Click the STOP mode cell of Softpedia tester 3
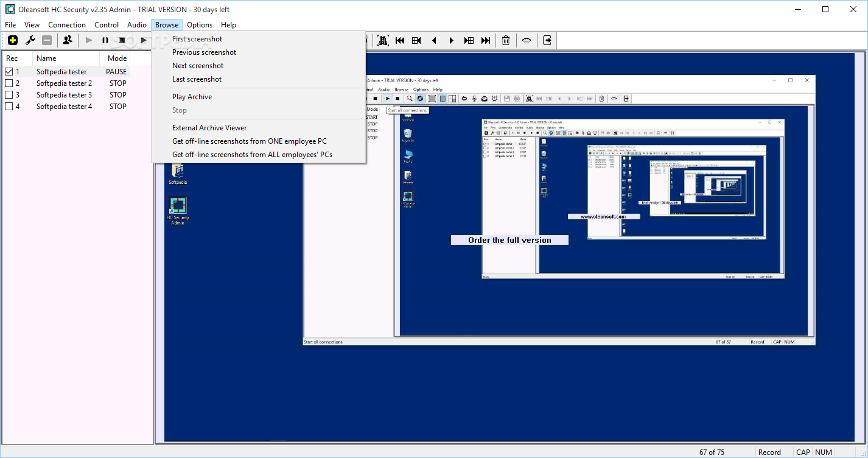 (x=118, y=95)
